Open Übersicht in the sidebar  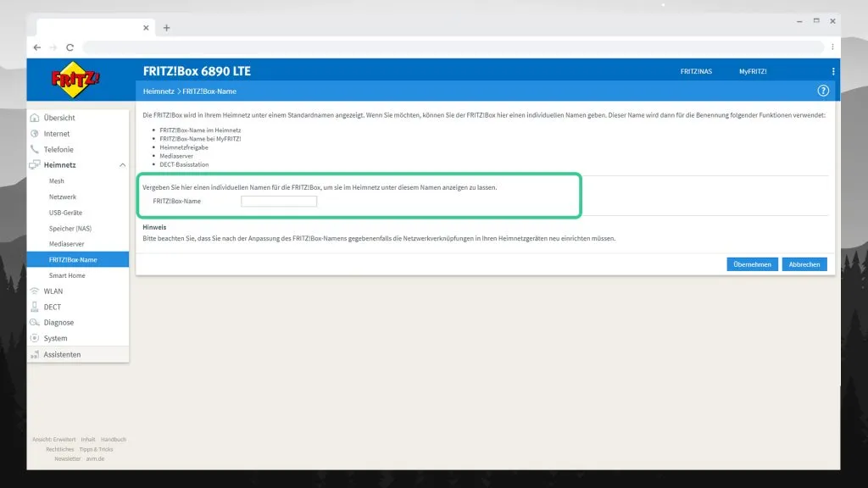pos(59,117)
